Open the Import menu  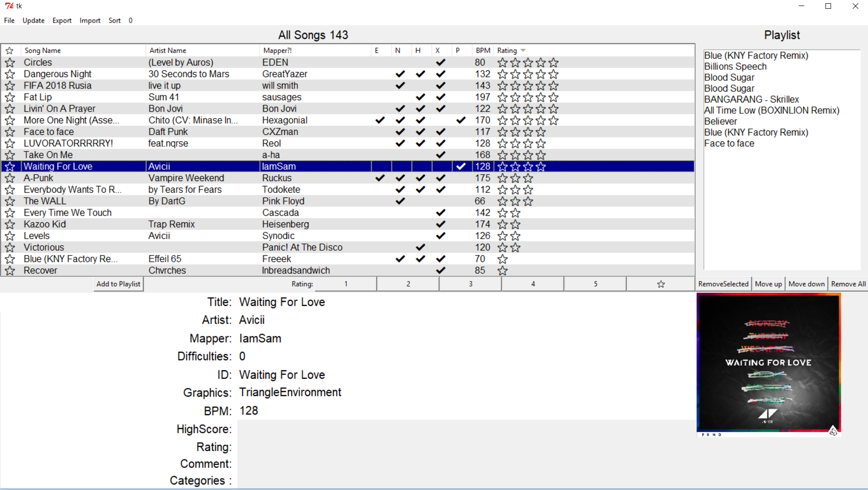(90, 20)
